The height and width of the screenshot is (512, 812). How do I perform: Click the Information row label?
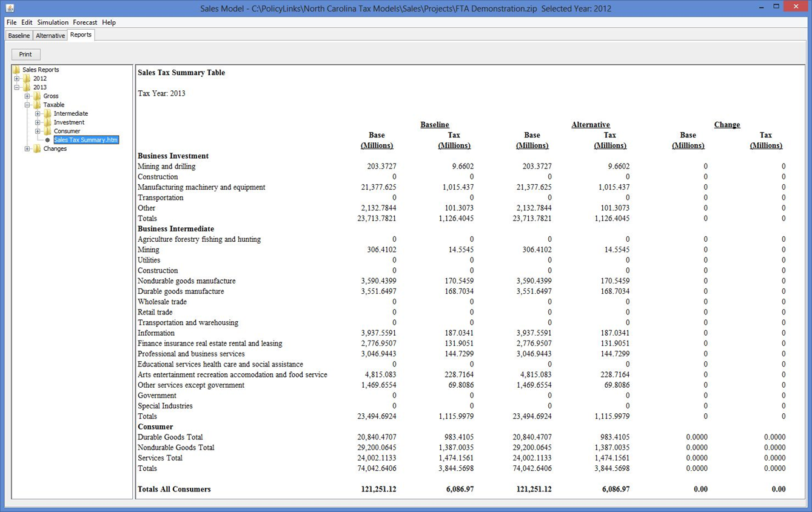(x=156, y=333)
